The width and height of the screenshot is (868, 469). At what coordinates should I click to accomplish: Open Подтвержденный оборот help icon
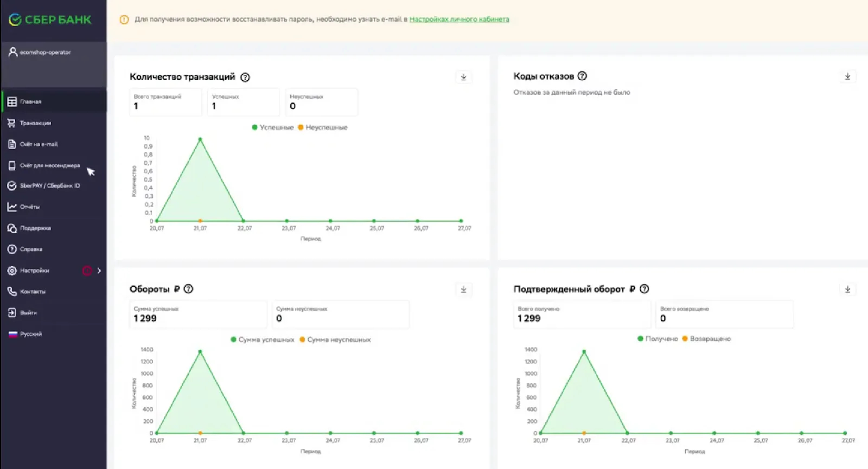click(644, 289)
